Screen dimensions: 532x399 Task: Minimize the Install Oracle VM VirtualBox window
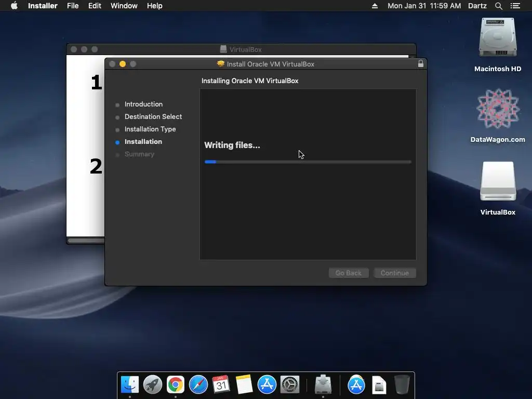[x=123, y=64]
